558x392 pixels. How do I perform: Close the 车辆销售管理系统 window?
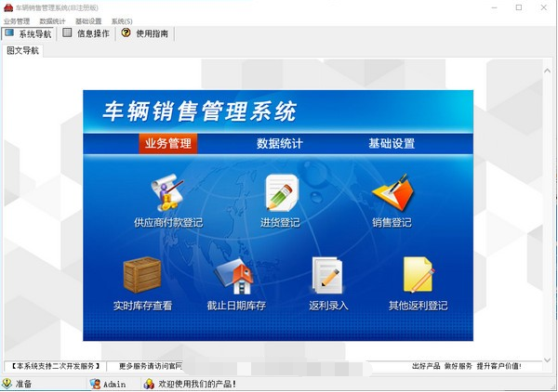pos(544,7)
